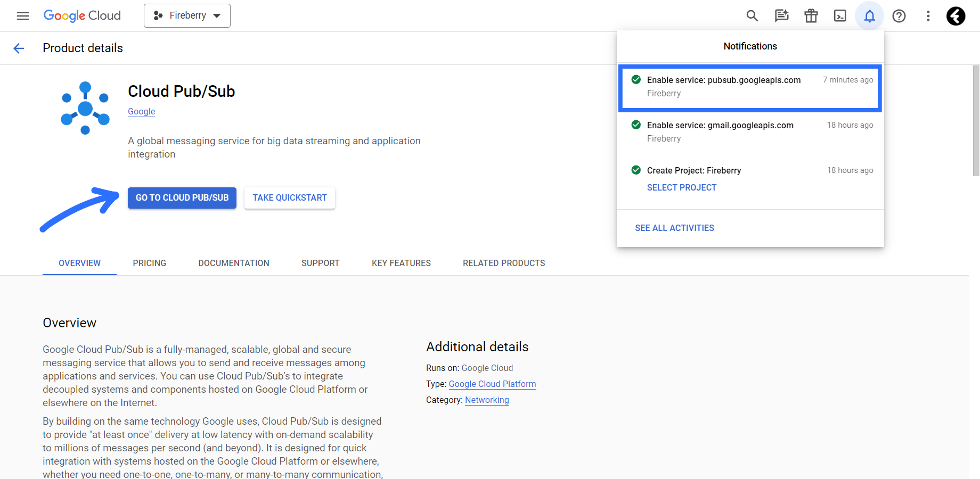Image resolution: width=980 pixels, height=479 pixels.
Task: Click the Cloud Pub/Sub heading text
Action: point(181,92)
